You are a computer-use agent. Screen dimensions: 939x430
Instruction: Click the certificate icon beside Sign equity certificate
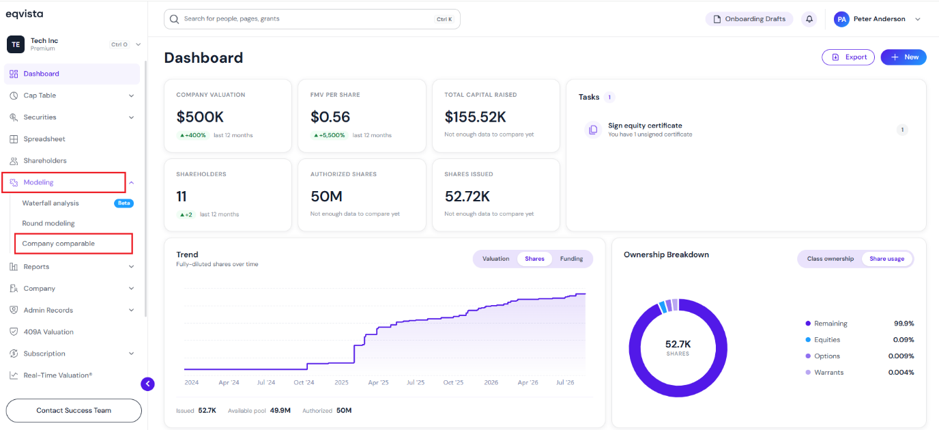point(593,130)
